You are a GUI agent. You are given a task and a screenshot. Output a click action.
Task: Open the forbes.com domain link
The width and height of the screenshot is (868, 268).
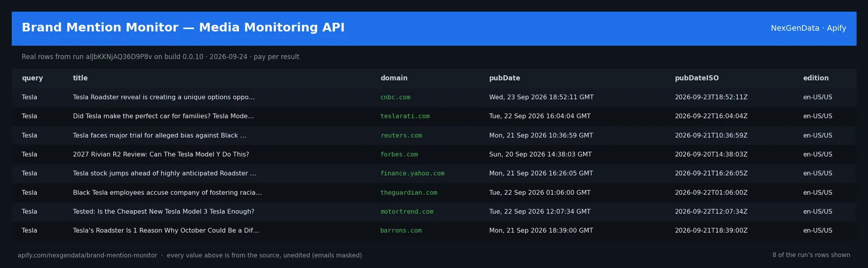[399, 154]
